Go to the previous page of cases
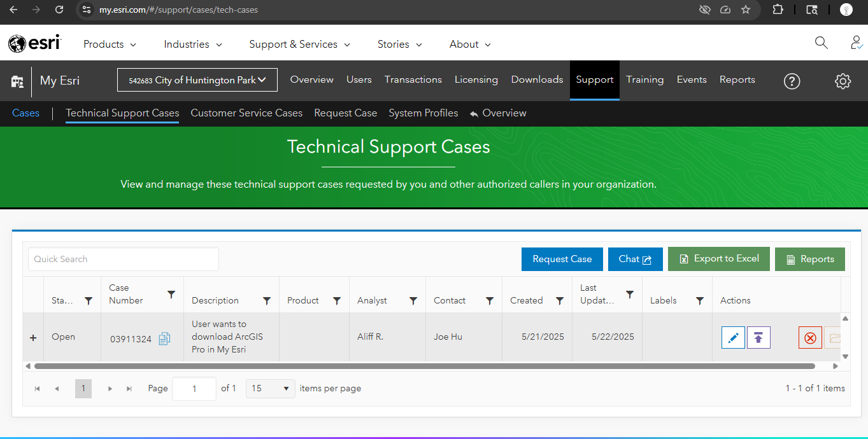Viewport: 868px width, 439px height. (57, 389)
